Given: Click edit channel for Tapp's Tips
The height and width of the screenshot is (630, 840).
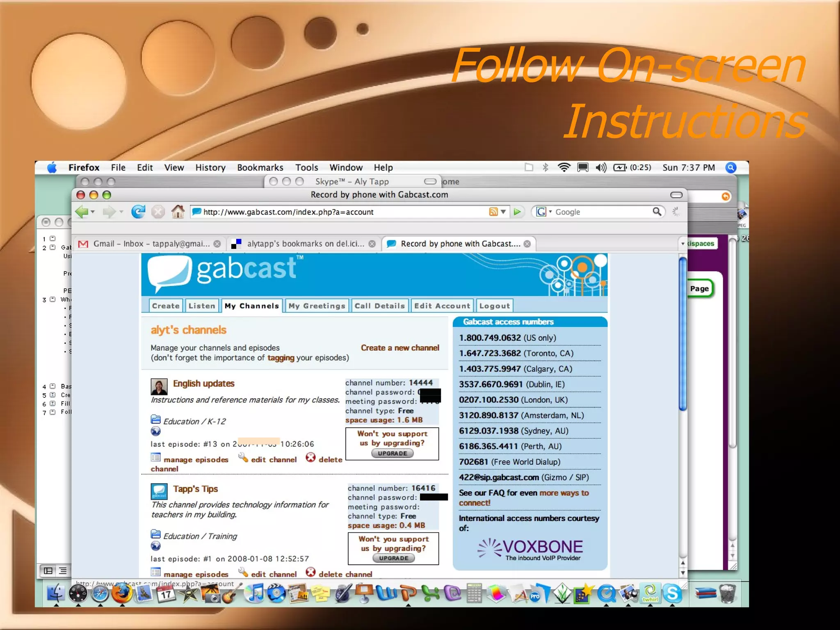Looking at the screenshot, I should (x=274, y=574).
